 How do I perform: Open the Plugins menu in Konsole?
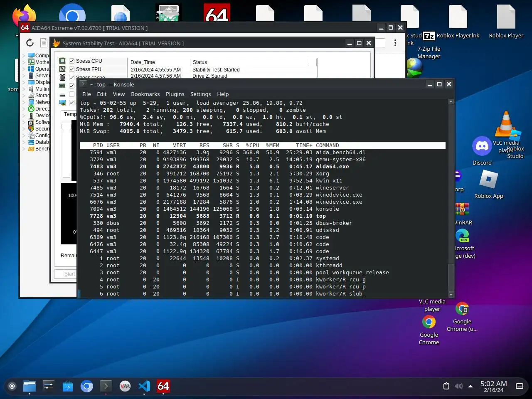pyautogui.click(x=175, y=94)
